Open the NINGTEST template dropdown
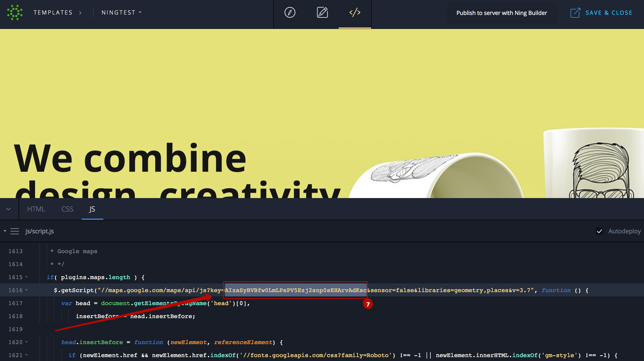Image resolution: width=644 pixels, height=361 pixels. (121, 13)
